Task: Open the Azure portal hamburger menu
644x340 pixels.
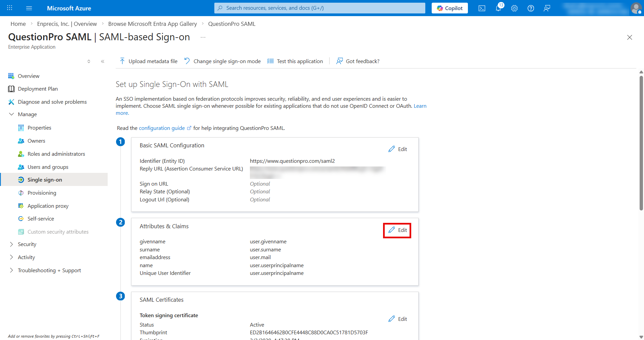Action: pyautogui.click(x=29, y=8)
